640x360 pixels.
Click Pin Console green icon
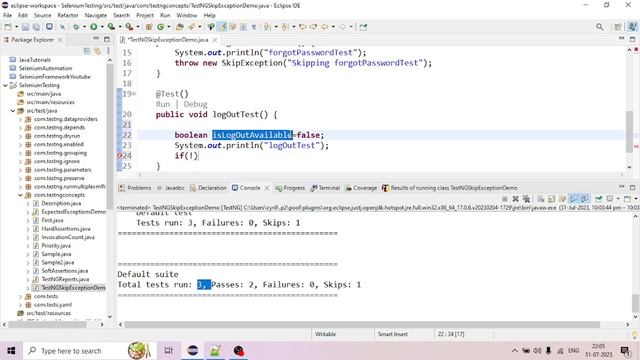click(598, 199)
